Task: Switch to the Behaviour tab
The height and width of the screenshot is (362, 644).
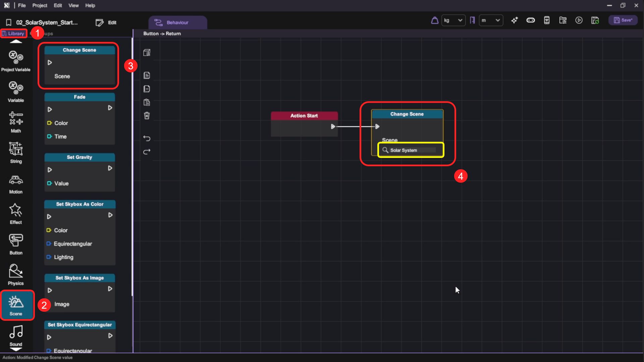Action: click(x=177, y=22)
